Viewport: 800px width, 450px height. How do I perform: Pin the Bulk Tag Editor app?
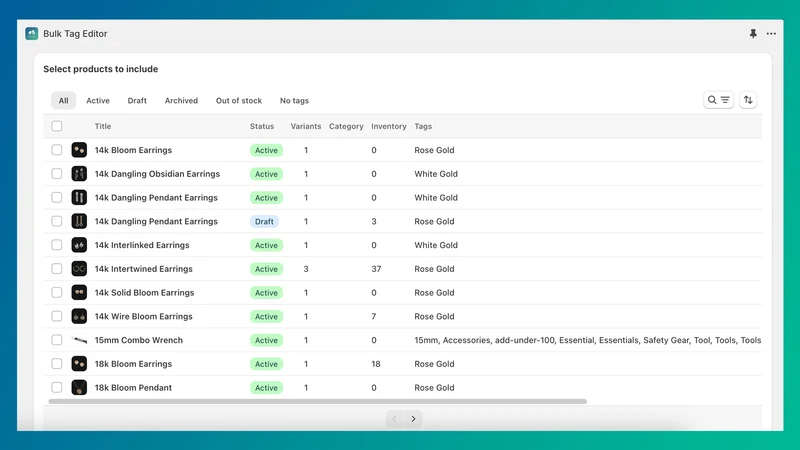pyautogui.click(x=753, y=34)
